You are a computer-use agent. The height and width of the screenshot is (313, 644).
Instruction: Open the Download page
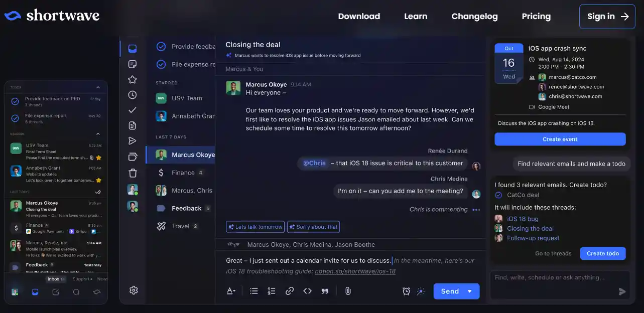pos(359,16)
